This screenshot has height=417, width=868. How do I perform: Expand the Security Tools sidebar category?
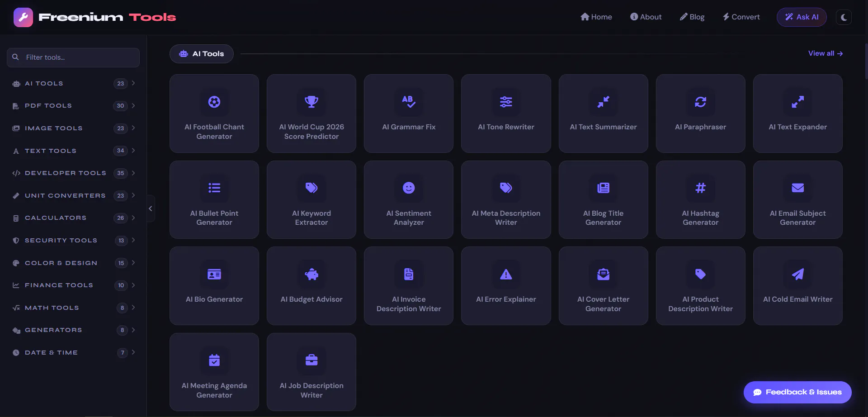[73, 240]
